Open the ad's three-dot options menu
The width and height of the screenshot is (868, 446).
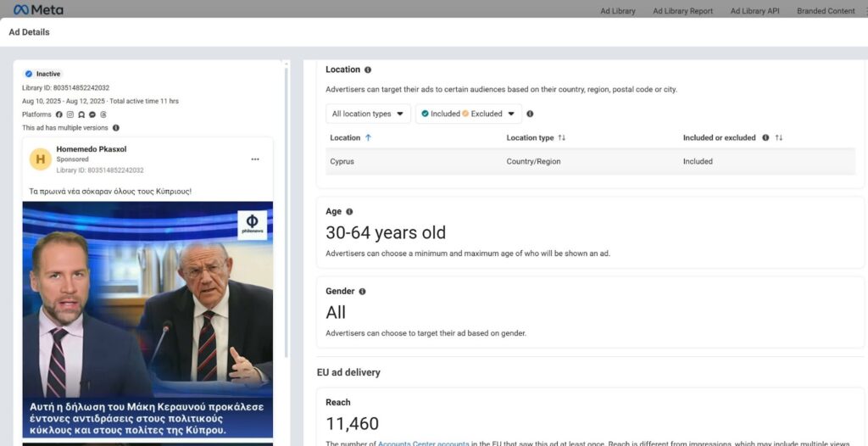[x=255, y=159]
